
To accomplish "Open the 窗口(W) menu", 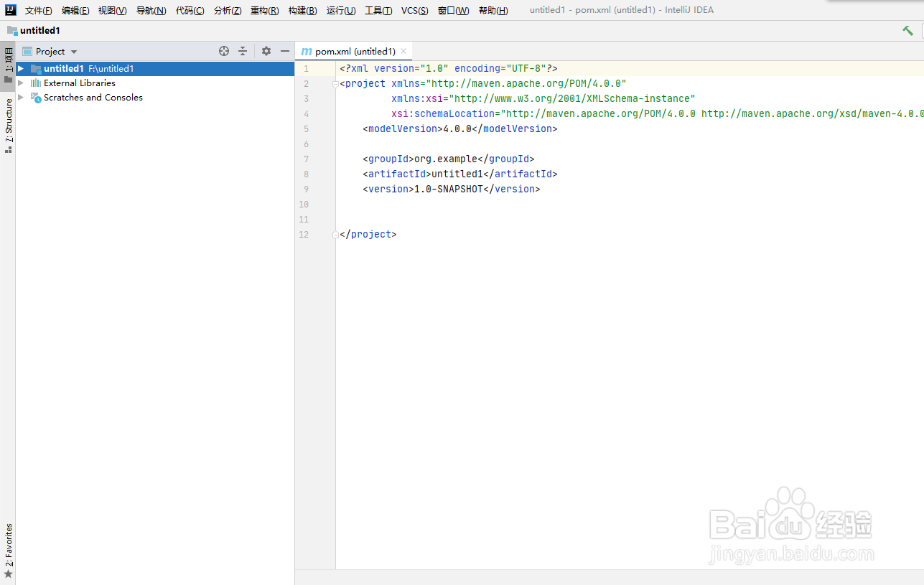I will 453,11.
